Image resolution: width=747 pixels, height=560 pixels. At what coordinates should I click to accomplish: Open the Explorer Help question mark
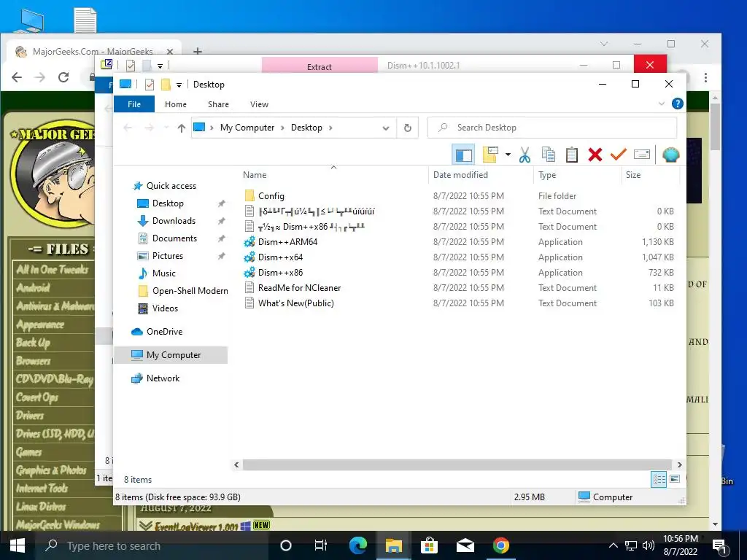pyautogui.click(x=677, y=104)
